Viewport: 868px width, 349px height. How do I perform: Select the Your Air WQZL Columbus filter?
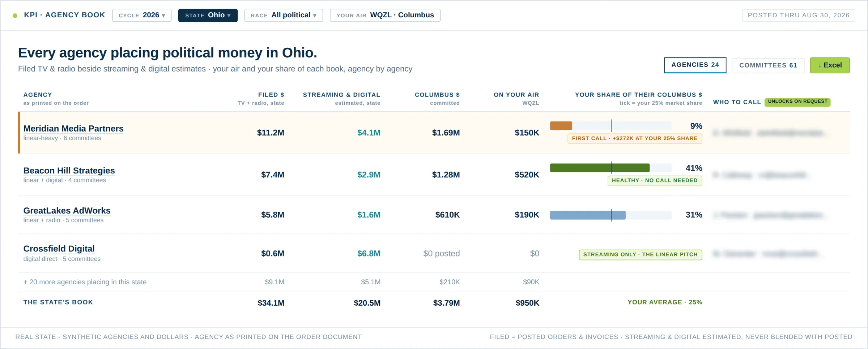385,15
